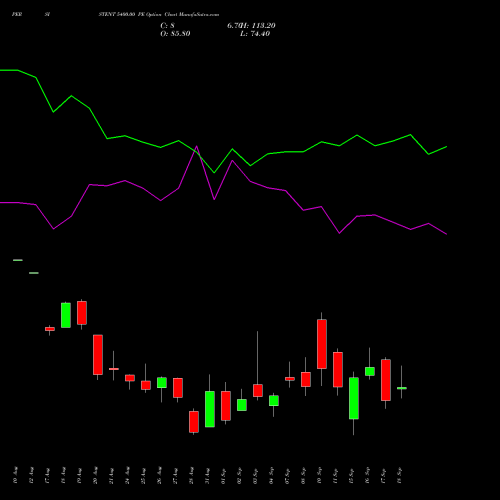Click the '31 Aug' date label on axis
The height and width of the screenshot is (500, 500).
208,476
